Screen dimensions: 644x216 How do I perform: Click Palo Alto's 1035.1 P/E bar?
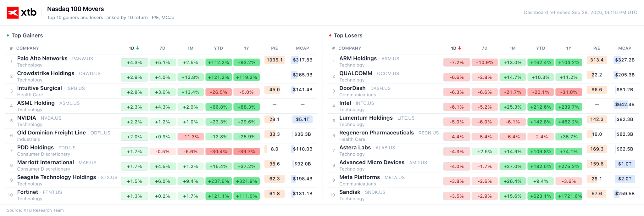[x=275, y=60]
